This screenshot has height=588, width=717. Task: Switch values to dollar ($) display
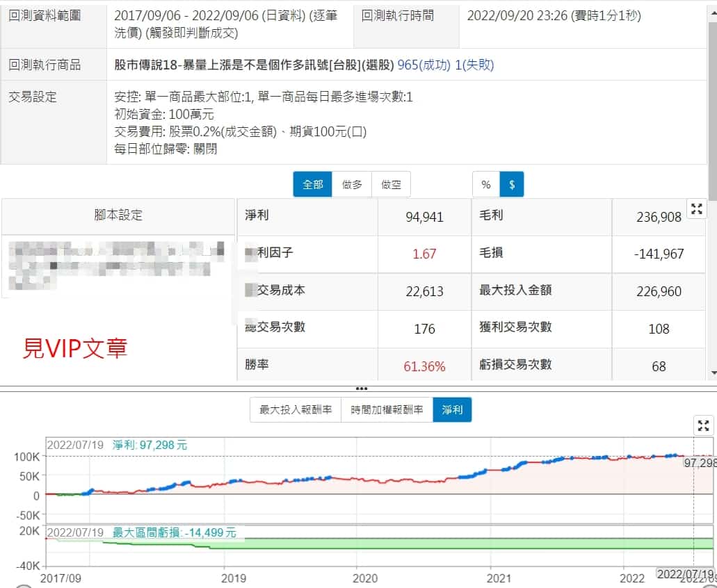(x=512, y=185)
